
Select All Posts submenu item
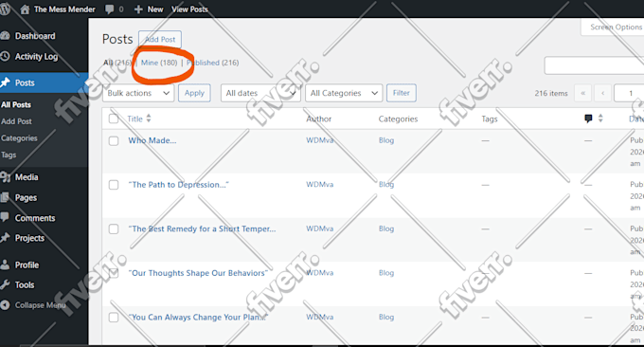click(16, 104)
